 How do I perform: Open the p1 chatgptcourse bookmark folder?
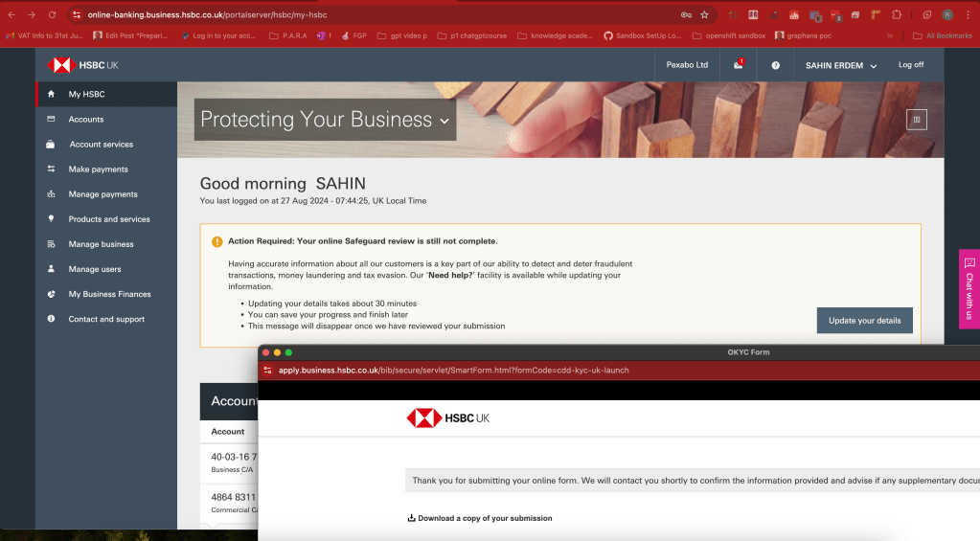472,35
